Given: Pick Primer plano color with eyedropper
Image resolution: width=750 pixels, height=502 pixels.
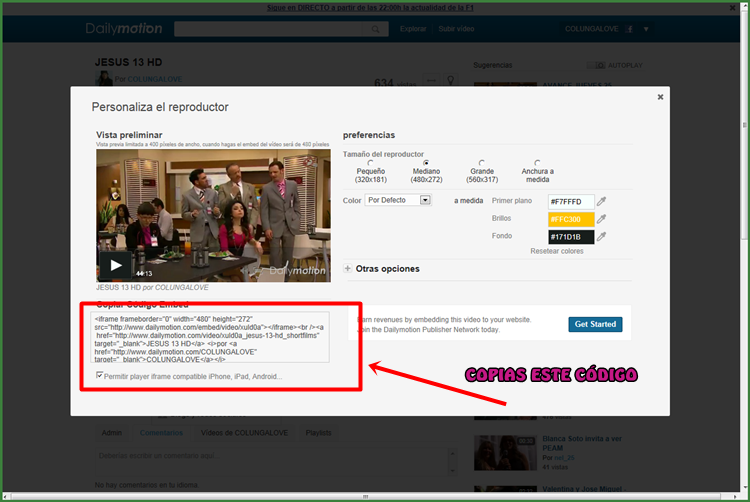Looking at the screenshot, I should point(602,201).
